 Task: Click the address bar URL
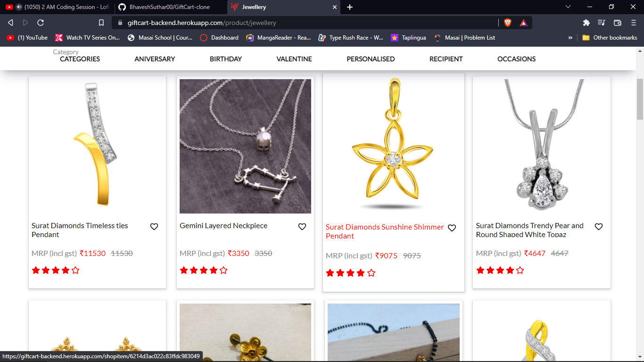(202, 23)
